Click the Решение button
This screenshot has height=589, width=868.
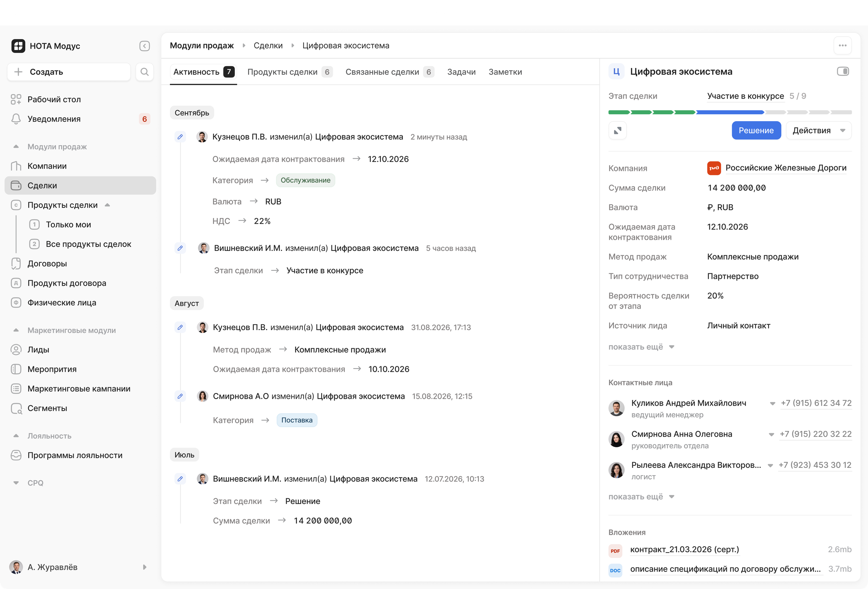[x=756, y=131]
